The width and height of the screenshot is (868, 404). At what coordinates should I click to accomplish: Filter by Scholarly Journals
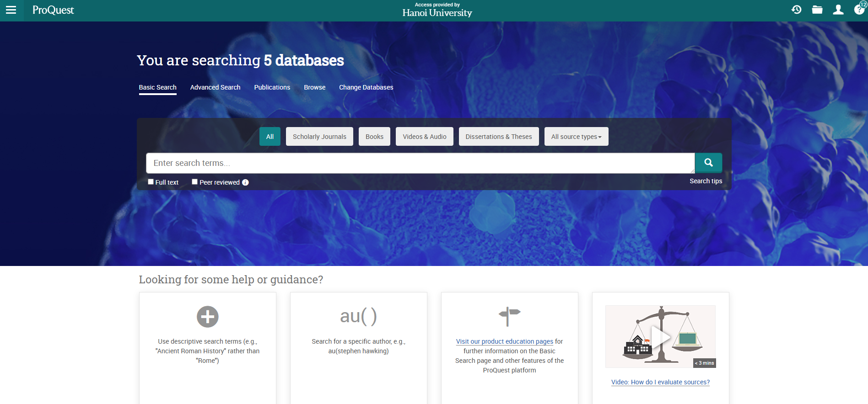pyautogui.click(x=319, y=137)
